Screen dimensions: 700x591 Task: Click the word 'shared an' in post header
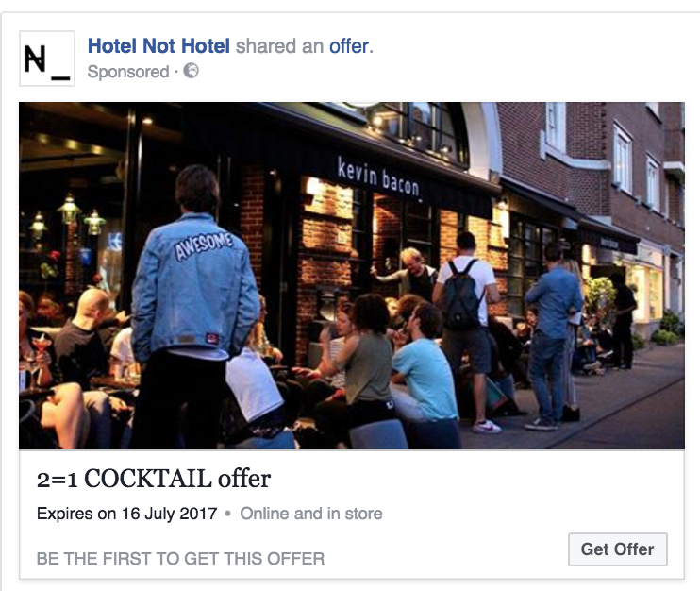279,46
